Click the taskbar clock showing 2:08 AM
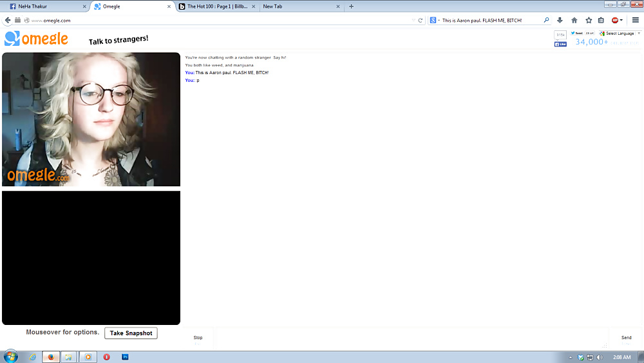 tap(622, 357)
